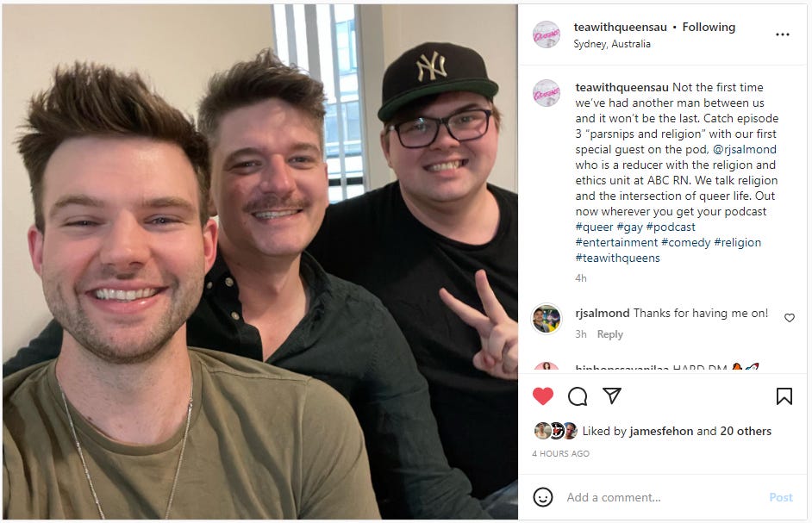Click the caption's teawithqueensau avatar
Screen dimensions: 812x523
tap(547, 93)
